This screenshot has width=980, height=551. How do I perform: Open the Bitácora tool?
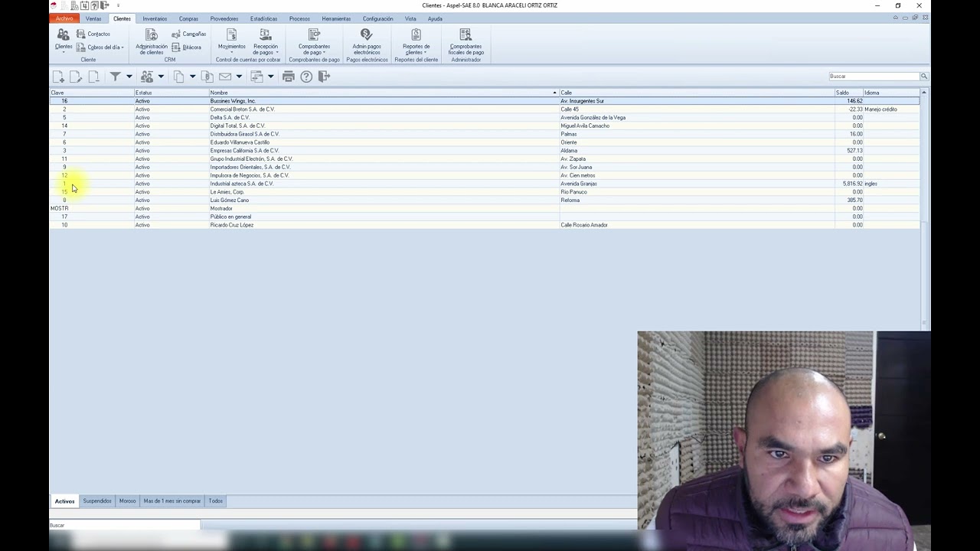coord(186,47)
